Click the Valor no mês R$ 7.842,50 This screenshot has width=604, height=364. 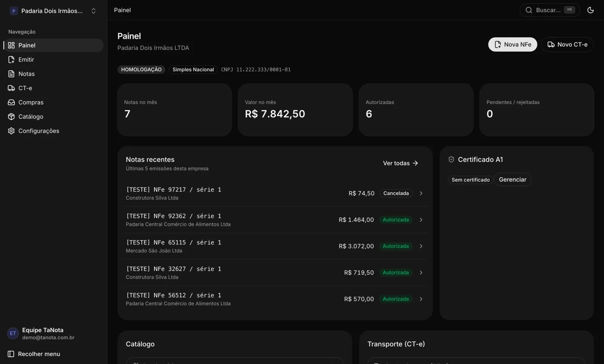275,114
